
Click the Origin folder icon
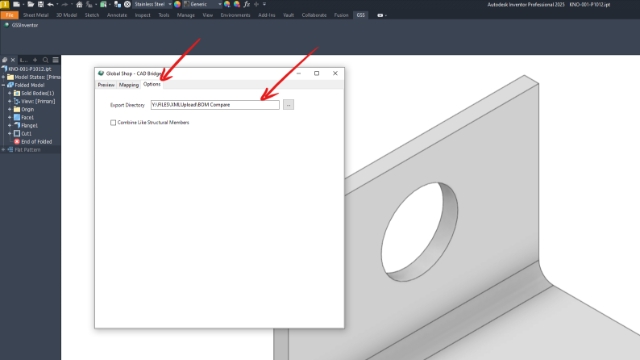click(17, 109)
